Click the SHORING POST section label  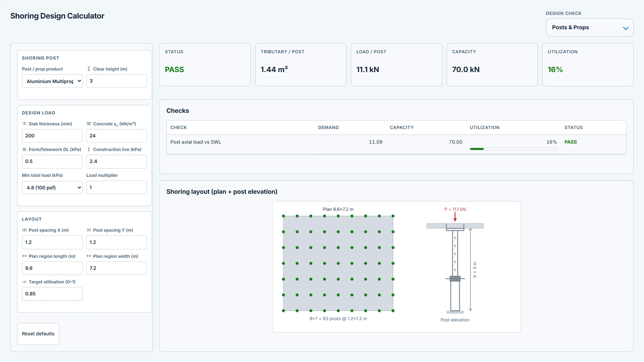point(41,58)
